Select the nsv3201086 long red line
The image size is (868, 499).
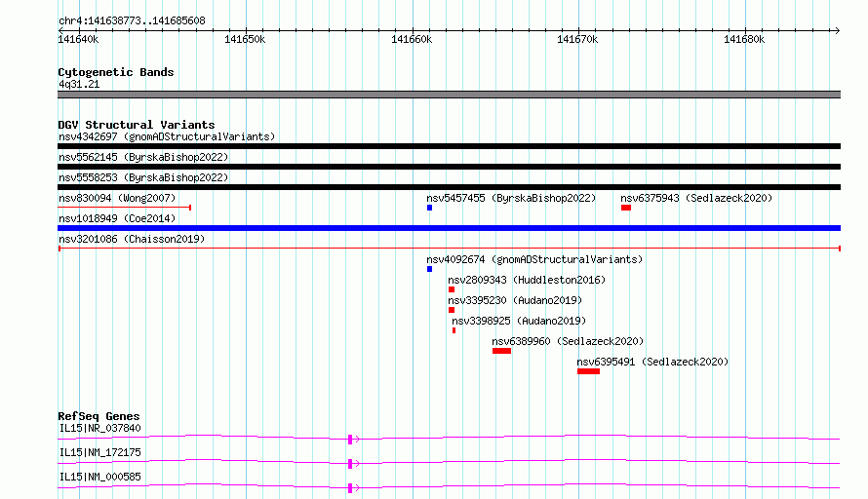coord(449,249)
